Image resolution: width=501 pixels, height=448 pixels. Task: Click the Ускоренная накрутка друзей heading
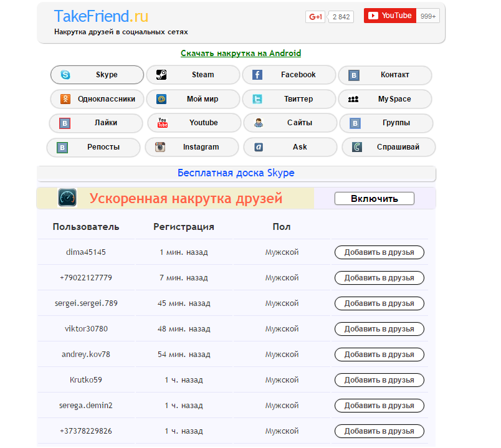tap(186, 198)
